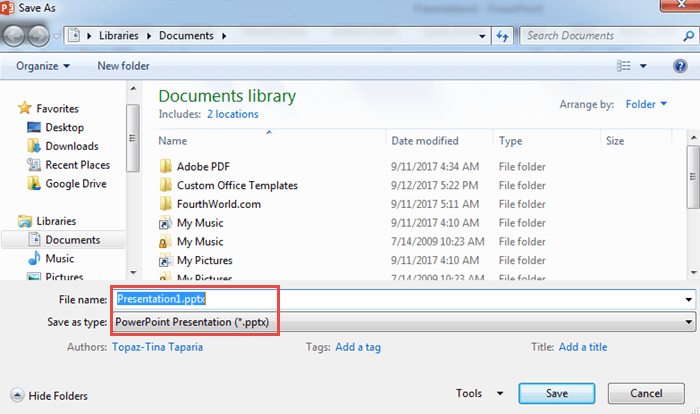
Task: Click the Libraries icon in navigation pane
Action: [x=25, y=221]
